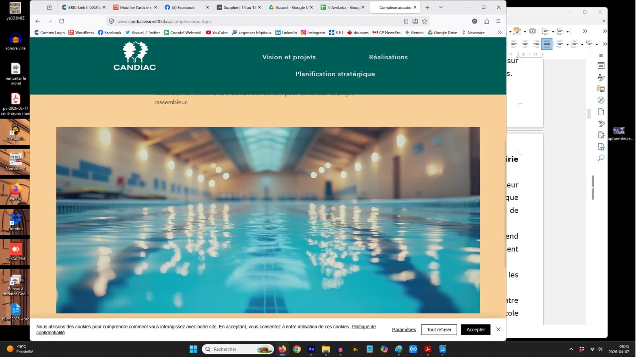Open the Réalisations menu on the Candiac site
The image size is (644, 362).
pyautogui.click(x=388, y=57)
